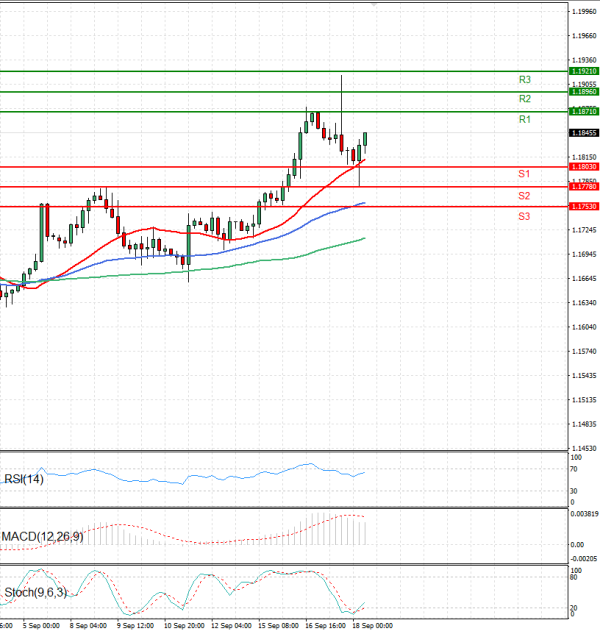Click the 1.14835 price axis value

[584, 424]
